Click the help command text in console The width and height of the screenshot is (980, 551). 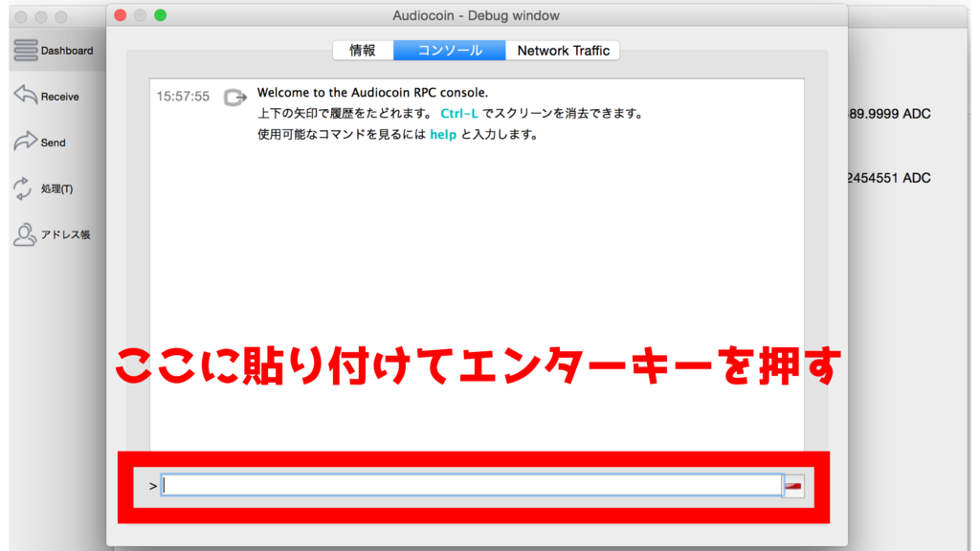coord(443,134)
